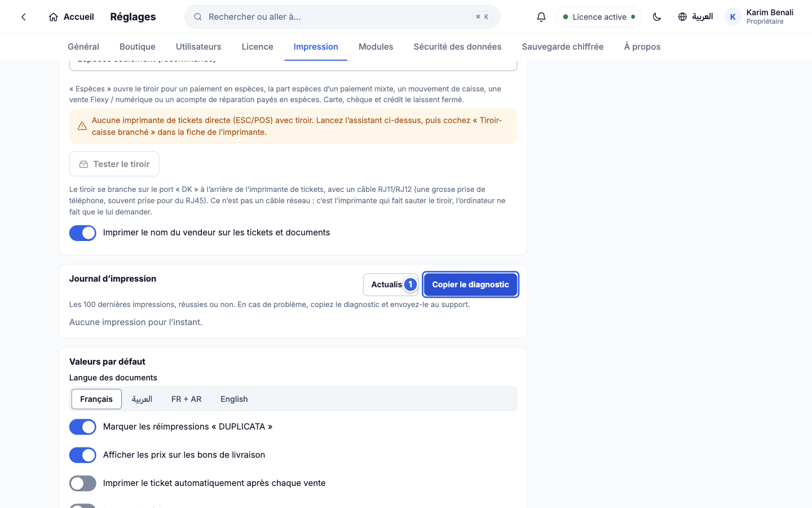Focus the Rechercher ou aller à search field
812x508 pixels.
pos(342,17)
